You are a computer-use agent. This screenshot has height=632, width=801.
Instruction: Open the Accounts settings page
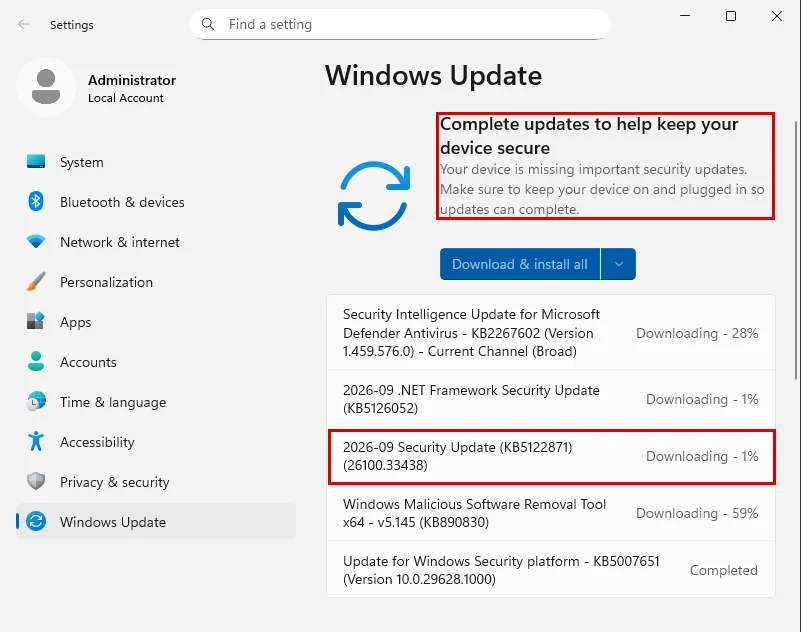(x=156, y=362)
